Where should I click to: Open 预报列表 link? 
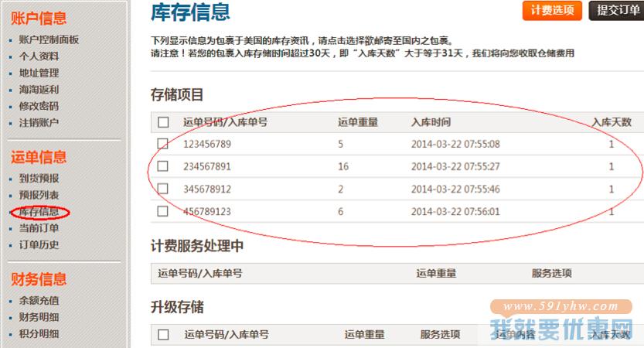tap(39, 195)
